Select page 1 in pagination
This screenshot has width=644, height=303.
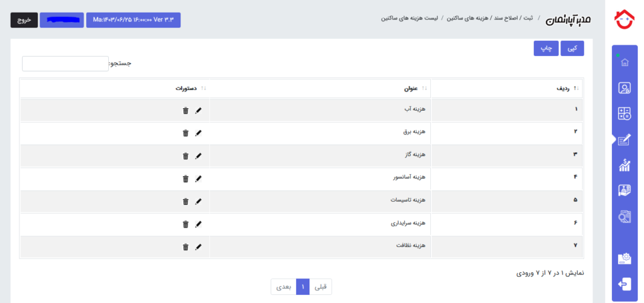click(303, 287)
